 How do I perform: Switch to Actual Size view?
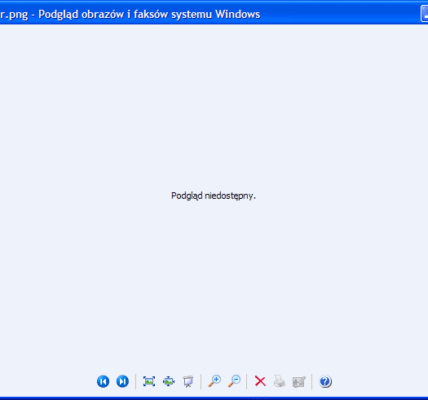coord(169,381)
